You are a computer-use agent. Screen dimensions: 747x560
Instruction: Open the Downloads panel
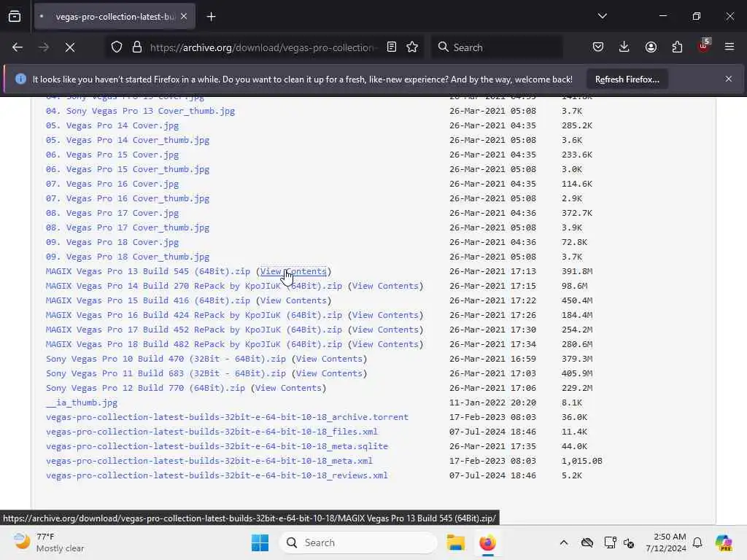(x=624, y=47)
